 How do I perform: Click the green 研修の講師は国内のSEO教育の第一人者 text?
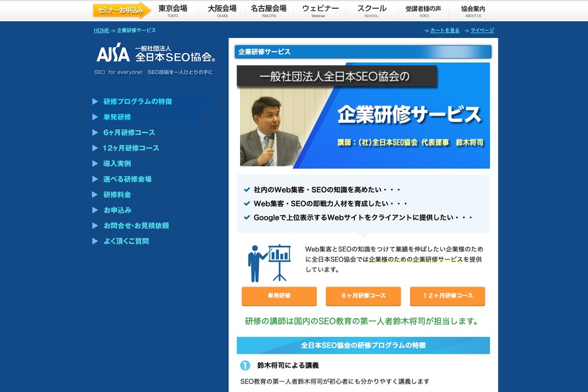[x=362, y=321]
